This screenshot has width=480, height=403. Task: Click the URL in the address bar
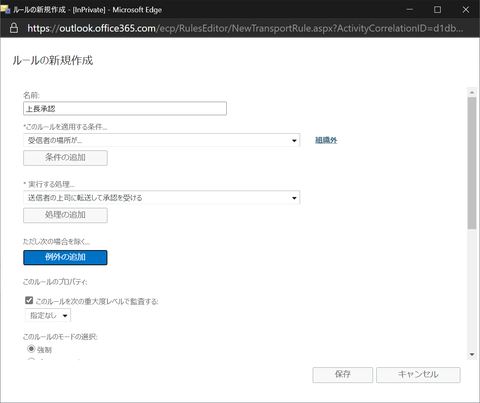point(245,28)
